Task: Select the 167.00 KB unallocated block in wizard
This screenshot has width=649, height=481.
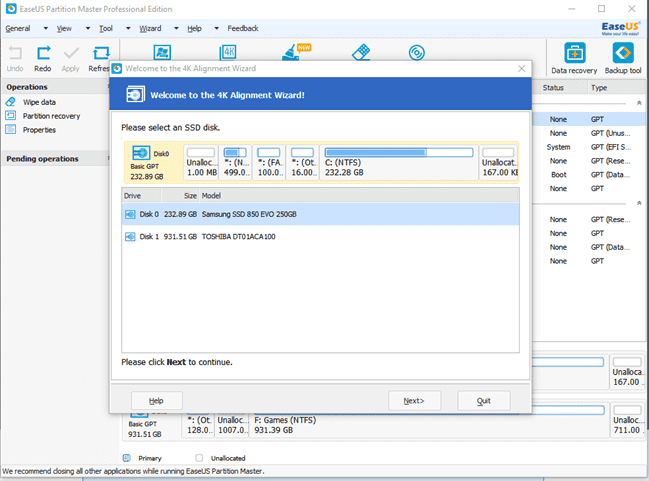Action: tap(499, 162)
